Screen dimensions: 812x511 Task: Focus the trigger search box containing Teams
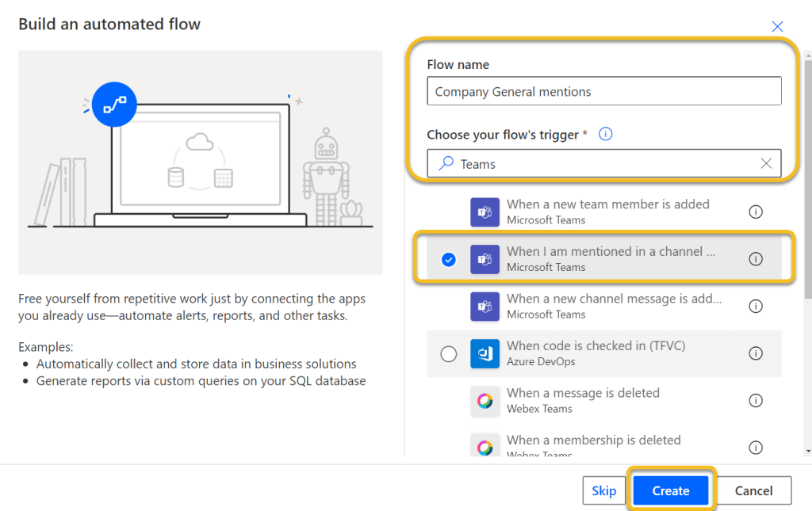[603, 164]
